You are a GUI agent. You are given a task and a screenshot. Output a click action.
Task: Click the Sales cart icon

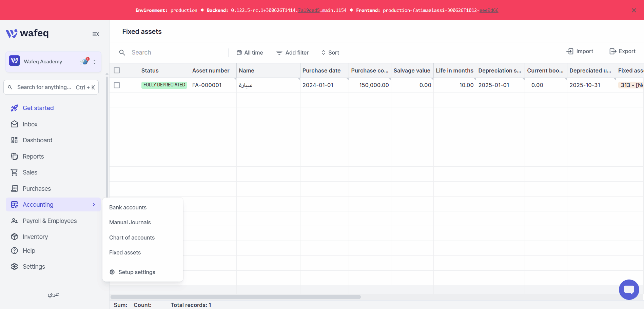14,172
